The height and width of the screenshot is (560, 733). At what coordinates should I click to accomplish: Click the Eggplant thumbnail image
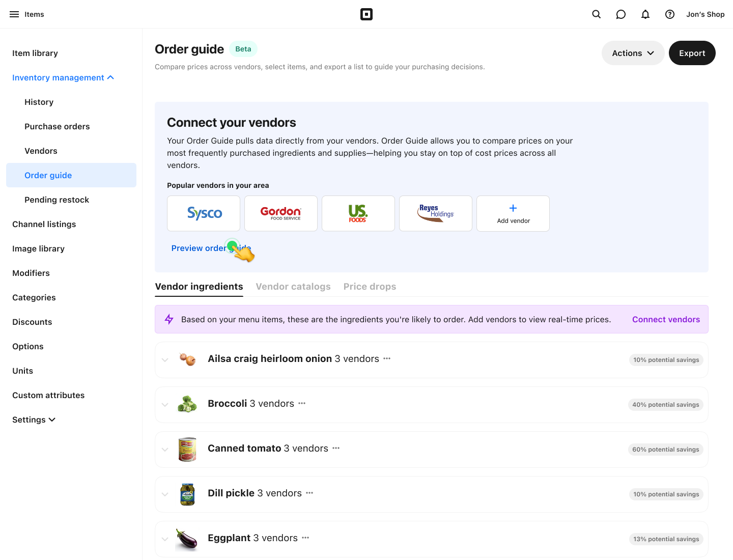click(187, 539)
